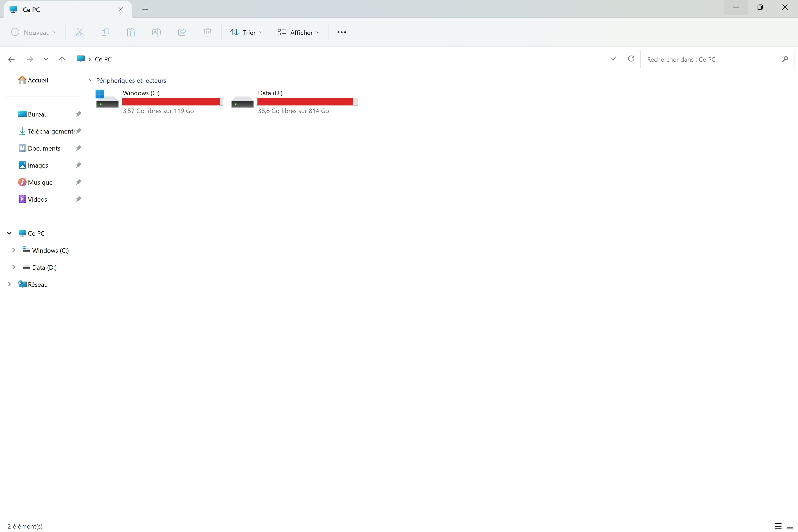Click the Rename icon in toolbar
Image resolution: width=798 pixels, height=532 pixels.
(x=156, y=32)
